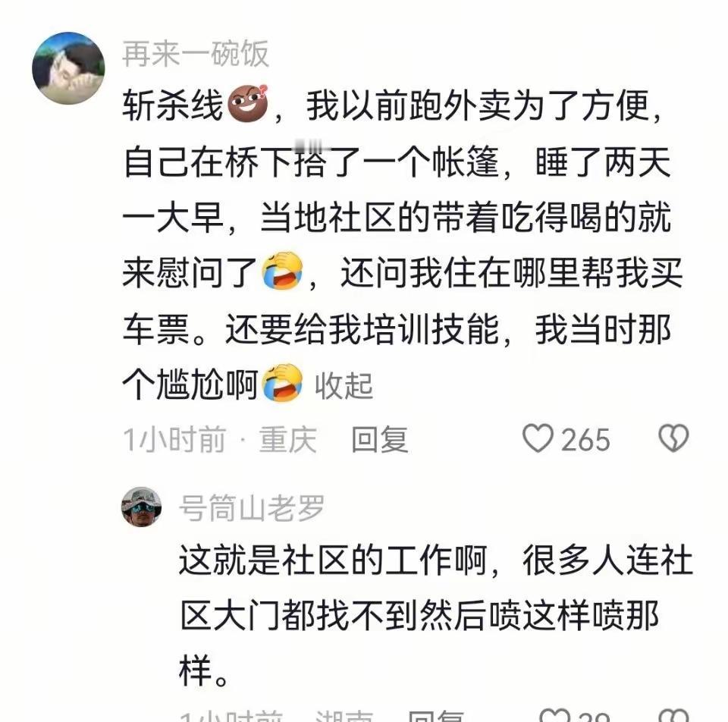This screenshot has width=728, height=722.
Task: Tap the 265 like count
Action: click(585, 439)
